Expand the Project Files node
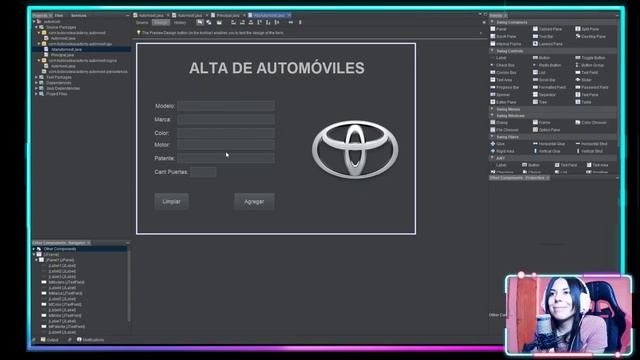Screen dimensions: 640x360 tap(36, 94)
